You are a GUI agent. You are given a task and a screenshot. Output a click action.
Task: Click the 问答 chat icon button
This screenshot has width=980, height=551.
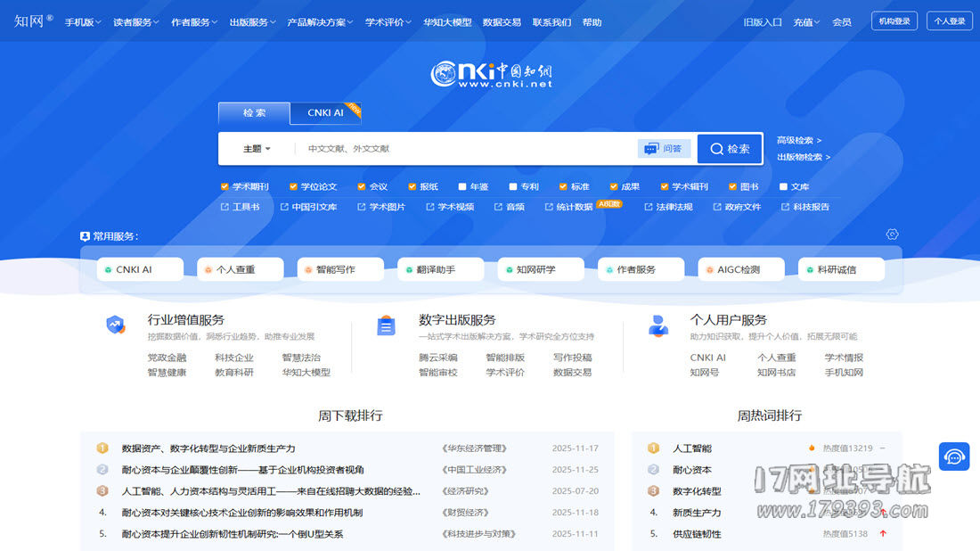point(664,149)
